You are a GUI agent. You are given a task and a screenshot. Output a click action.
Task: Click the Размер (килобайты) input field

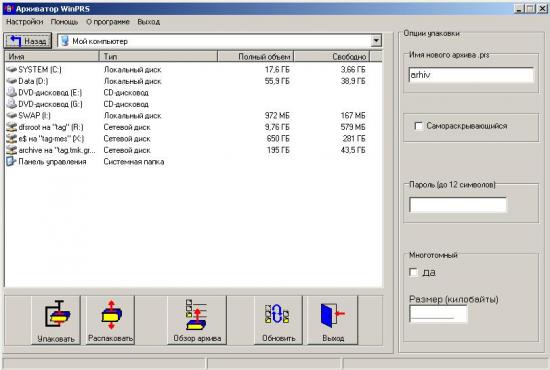438,314
